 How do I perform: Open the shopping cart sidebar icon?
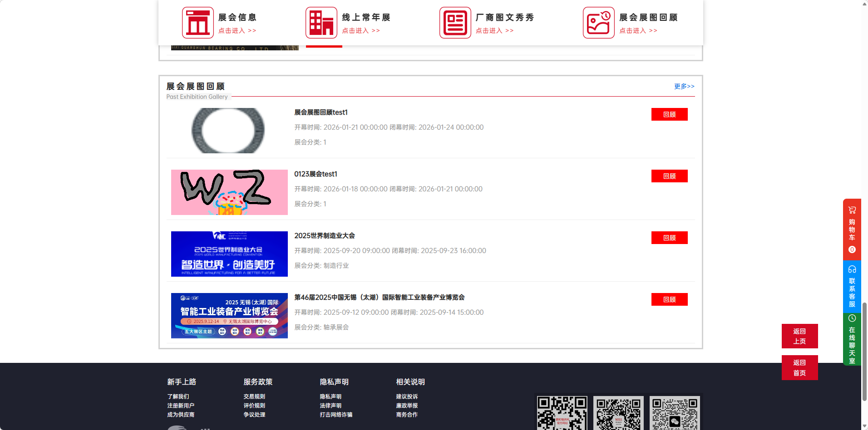pyautogui.click(x=852, y=210)
